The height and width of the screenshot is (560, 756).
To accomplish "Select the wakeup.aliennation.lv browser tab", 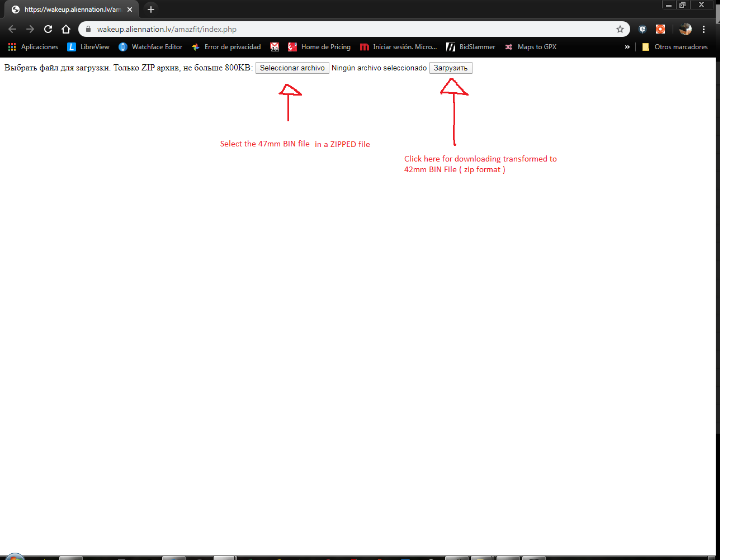I will click(72, 10).
